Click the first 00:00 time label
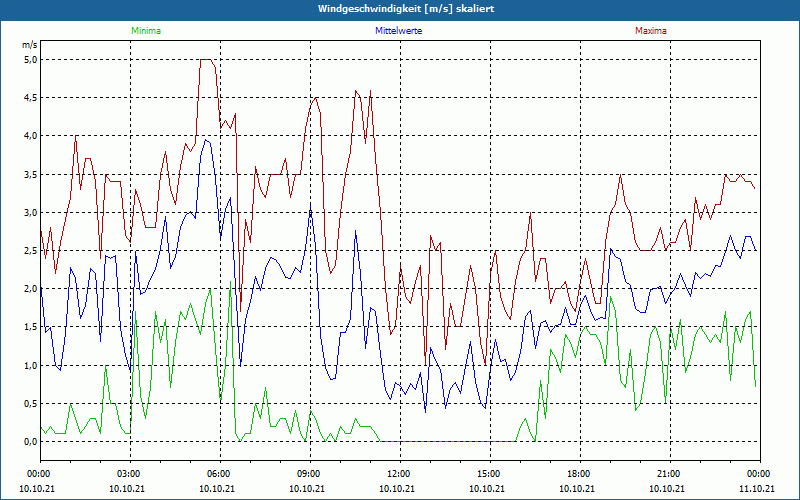 [x=37, y=474]
